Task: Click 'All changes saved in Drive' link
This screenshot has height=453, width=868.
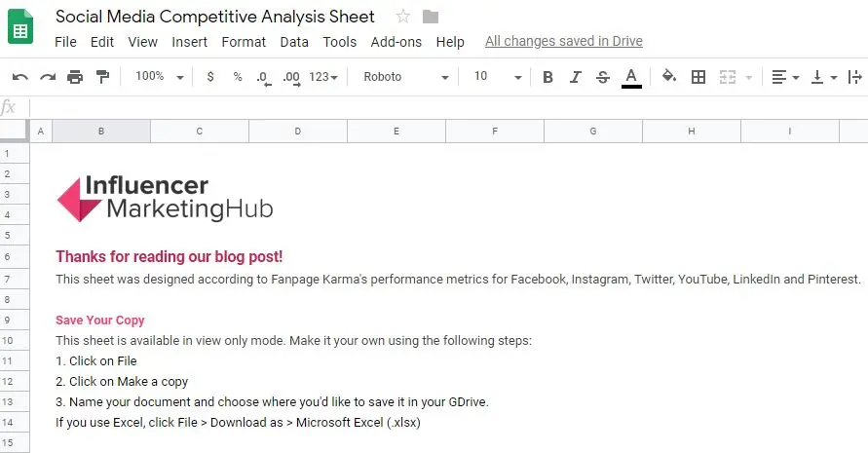Action: 563,42
